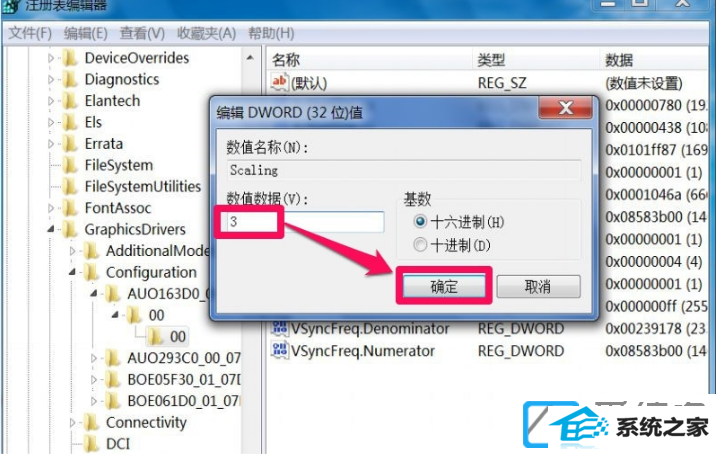Expand the DeviceOverrides tree node

click(51, 58)
